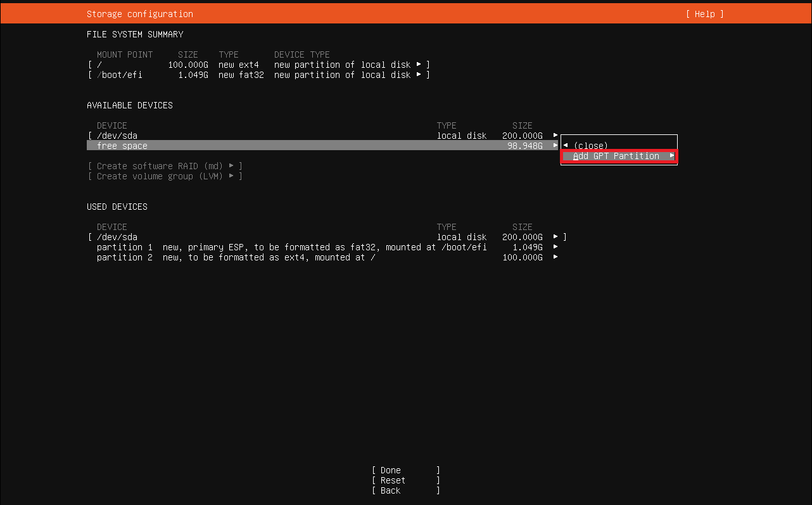
Task: Select the free space row
Action: (322, 146)
